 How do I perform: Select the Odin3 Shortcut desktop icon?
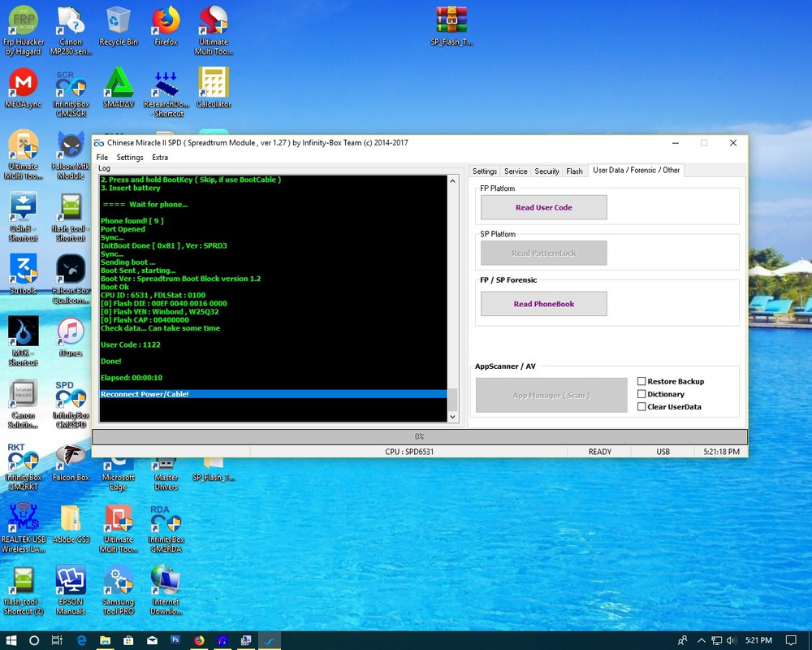24,217
